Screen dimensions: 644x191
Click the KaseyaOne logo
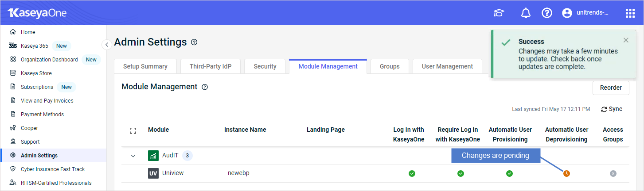(37, 13)
